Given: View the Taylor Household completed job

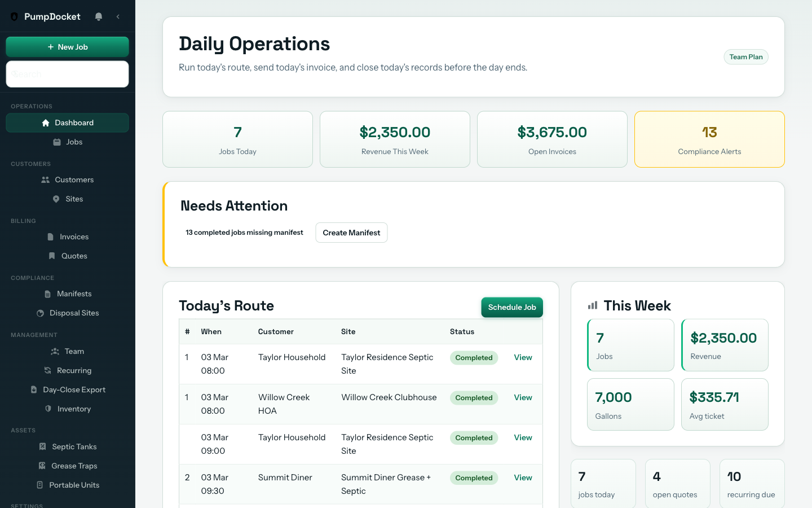Looking at the screenshot, I should 523,357.
